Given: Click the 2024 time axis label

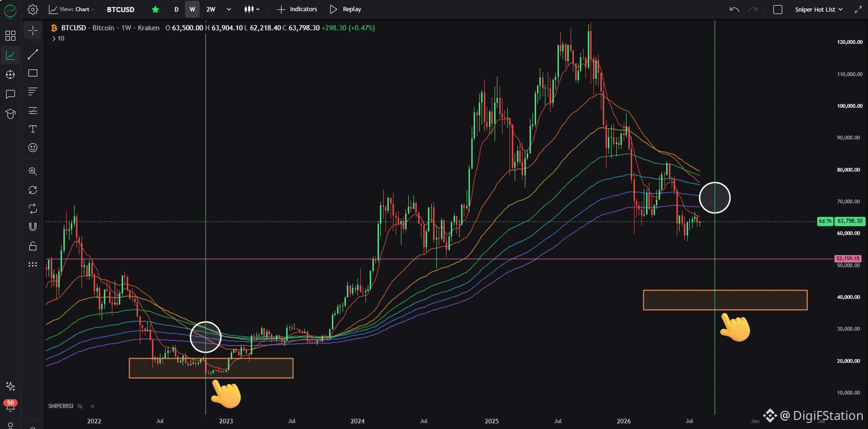Looking at the screenshot, I should coord(357,421).
